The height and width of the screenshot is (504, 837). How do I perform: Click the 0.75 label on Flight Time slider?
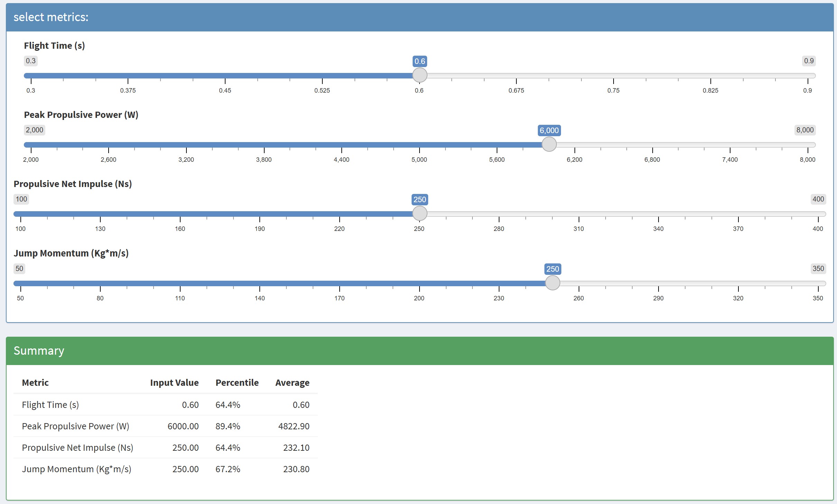(x=613, y=91)
